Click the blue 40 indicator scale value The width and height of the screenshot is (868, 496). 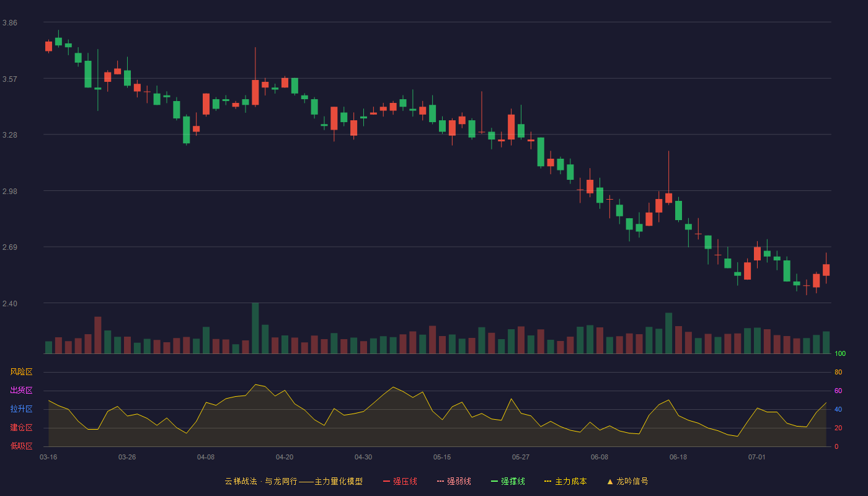click(x=838, y=410)
